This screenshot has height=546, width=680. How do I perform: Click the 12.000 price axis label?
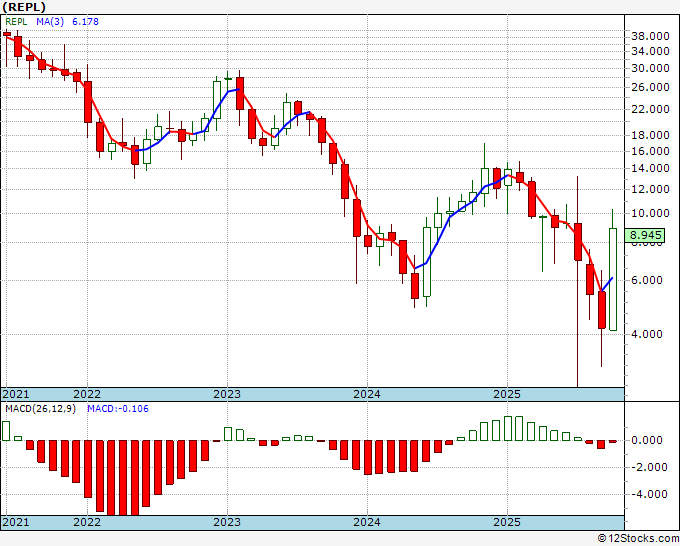tap(650, 189)
